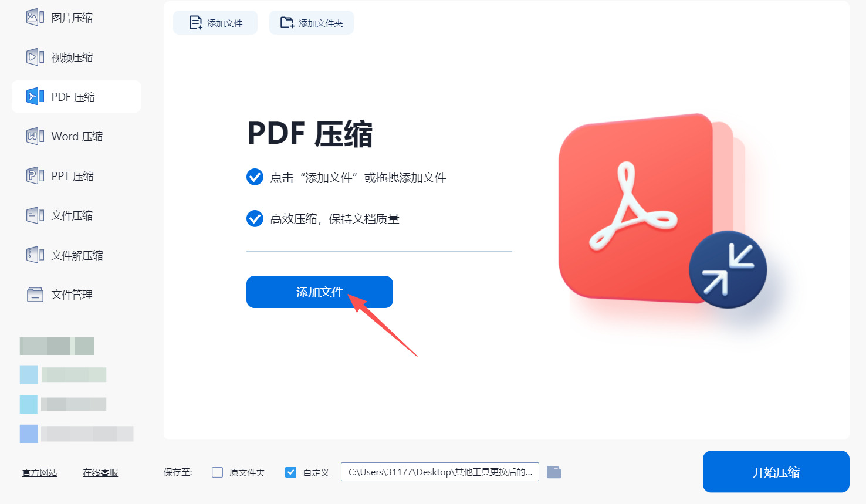
Task: Click the 点击“添加文件”或拖拽添加文件 hint text
Action: coord(358,178)
